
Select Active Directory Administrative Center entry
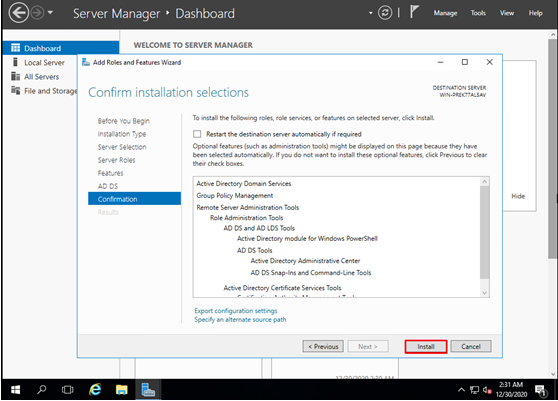(x=305, y=261)
